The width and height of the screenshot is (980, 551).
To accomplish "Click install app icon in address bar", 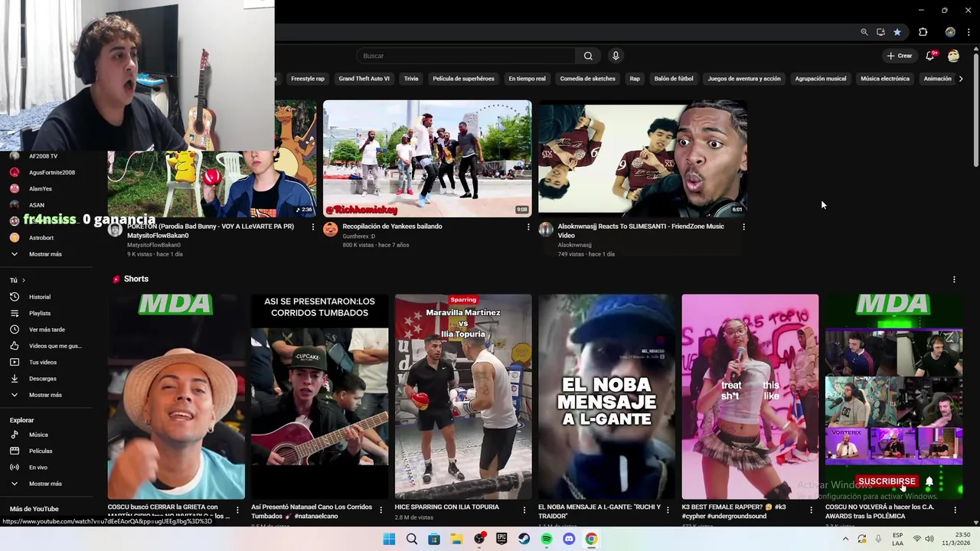I will [x=880, y=32].
